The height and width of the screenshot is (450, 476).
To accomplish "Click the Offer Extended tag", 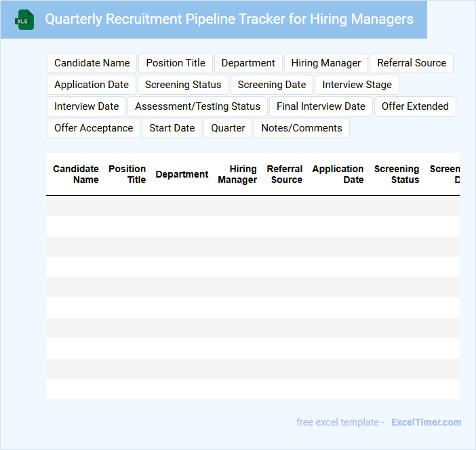I will [x=415, y=106].
